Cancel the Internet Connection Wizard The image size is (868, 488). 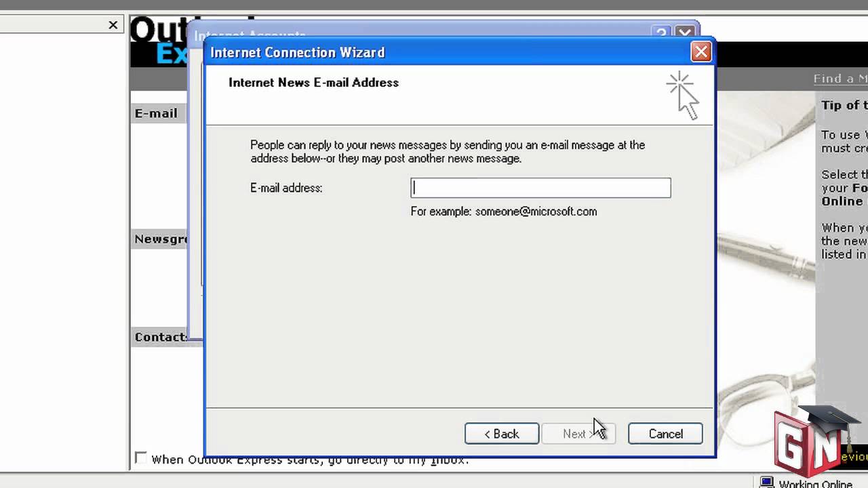[665, 434]
